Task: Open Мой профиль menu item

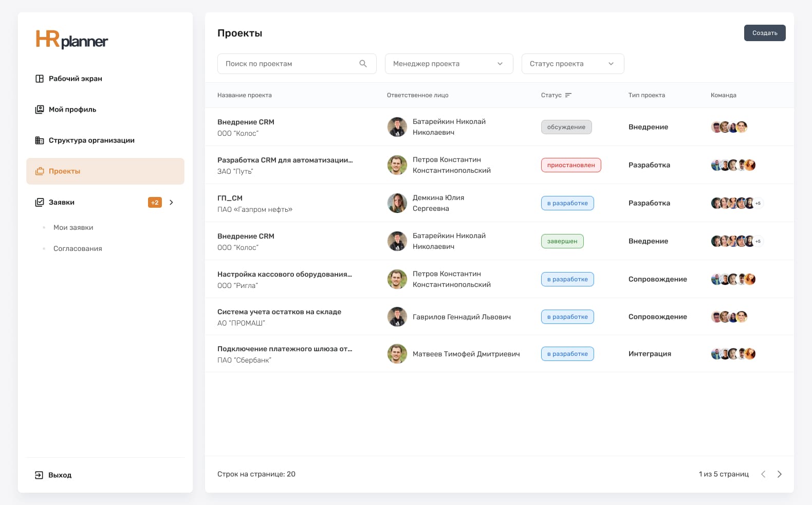Action: click(x=105, y=110)
